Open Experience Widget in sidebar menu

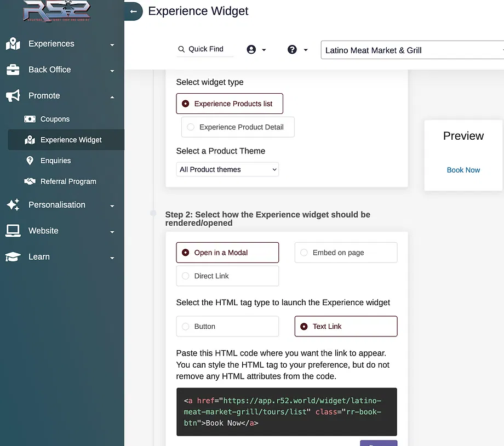point(71,140)
